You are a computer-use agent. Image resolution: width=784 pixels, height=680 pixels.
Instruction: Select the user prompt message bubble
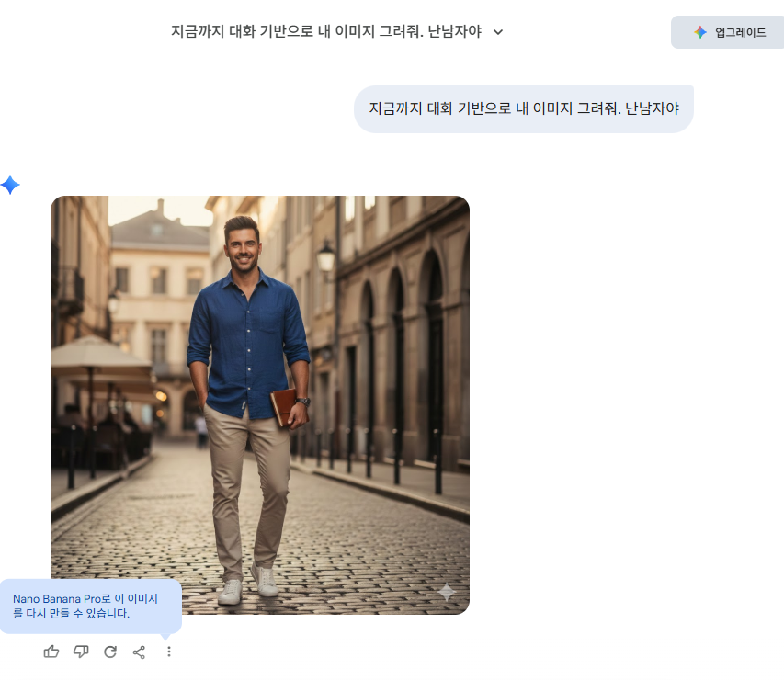[523, 108]
